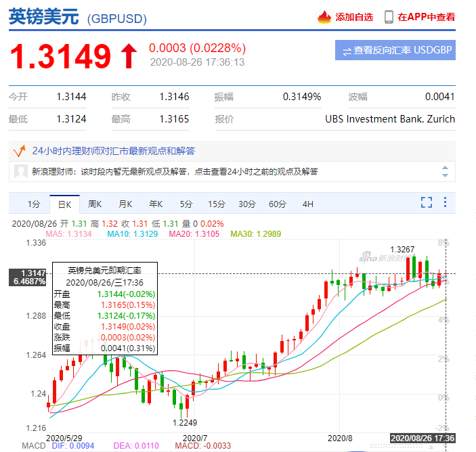Click the red up arrow next to 1.3149

(x=128, y=57)
